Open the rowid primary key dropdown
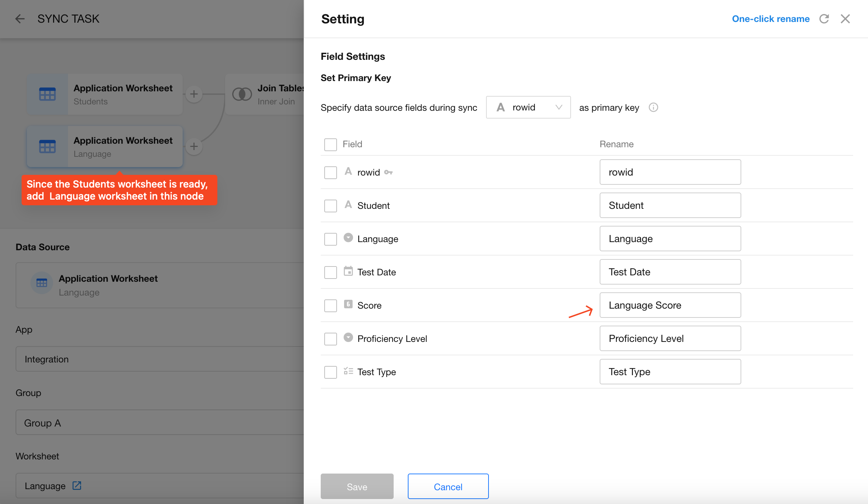 click(x=528, y=107)
